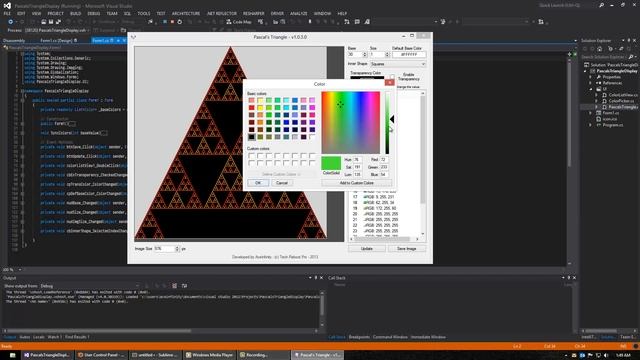Click the Restart debugging toolbar icon
This screenshot has height=360, width=640.
(180, 22)
